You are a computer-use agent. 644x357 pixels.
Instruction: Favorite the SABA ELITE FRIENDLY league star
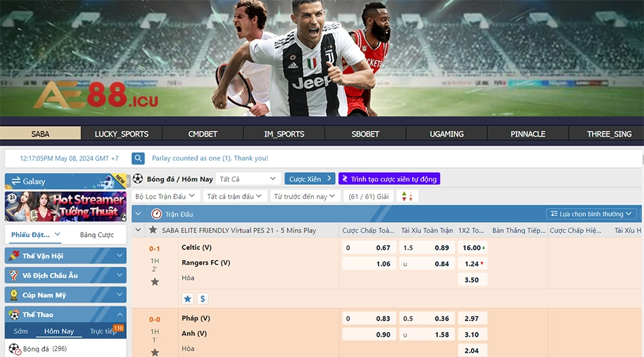(153, 230)
